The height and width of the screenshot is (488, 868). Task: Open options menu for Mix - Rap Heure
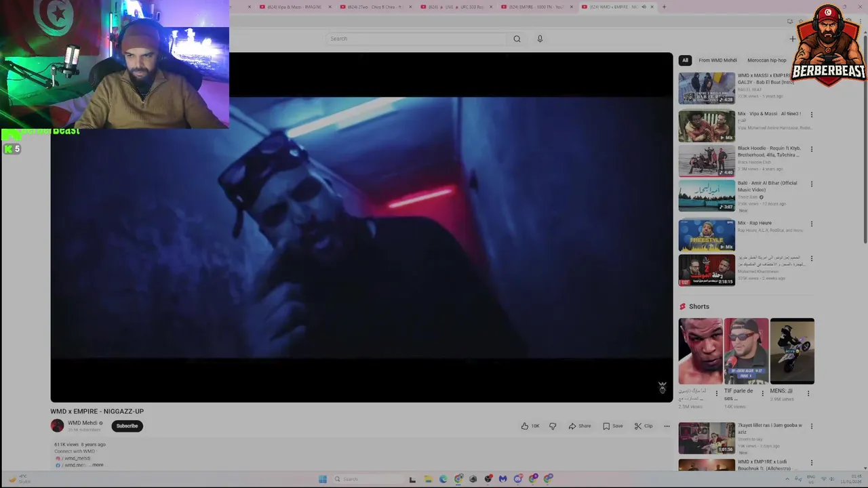(x=811, y=224)
